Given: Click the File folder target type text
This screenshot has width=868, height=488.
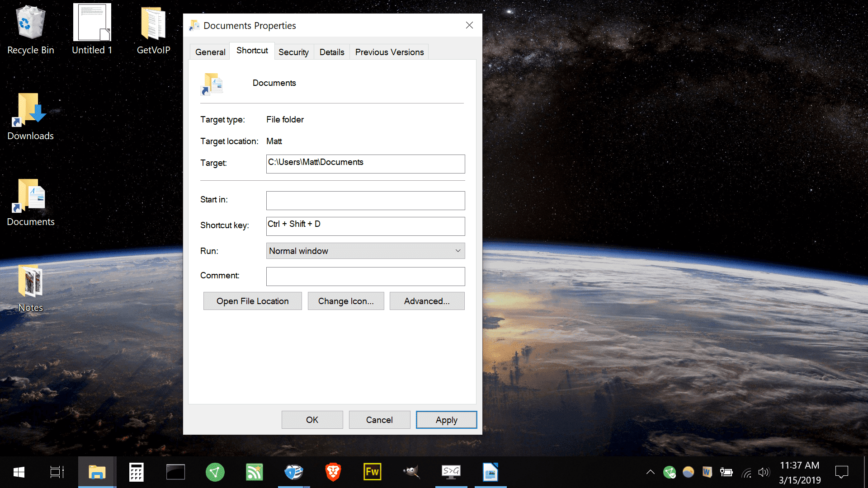Looking at the screenshot, I should (285, 120).
